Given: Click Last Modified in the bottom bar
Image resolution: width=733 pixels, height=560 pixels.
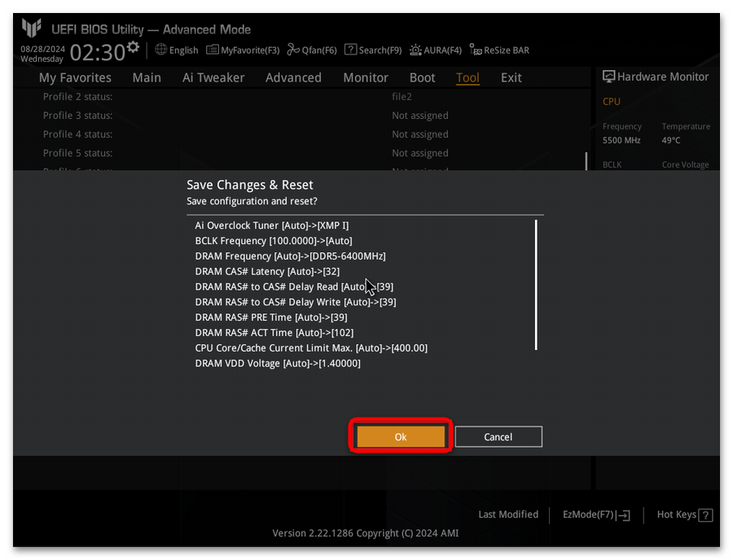Looking at the screenshot, I should click(508, 515).
